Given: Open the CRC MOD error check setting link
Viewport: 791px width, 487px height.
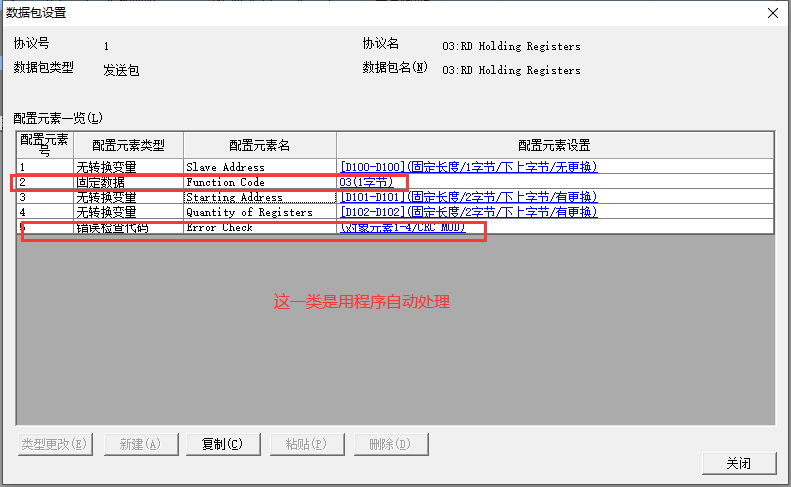Looking at the screenshot, I should pyautogui.click(x=402, y=227).
